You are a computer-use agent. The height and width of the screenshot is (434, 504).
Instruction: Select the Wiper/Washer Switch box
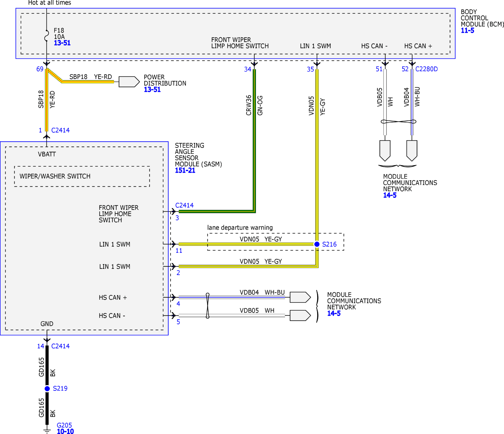82,176
